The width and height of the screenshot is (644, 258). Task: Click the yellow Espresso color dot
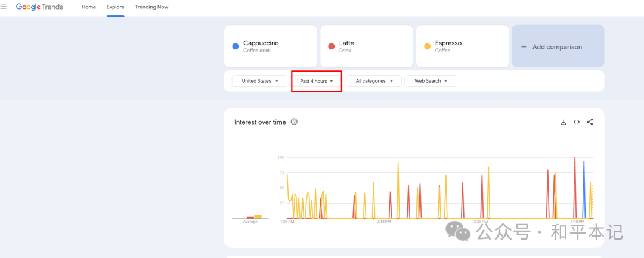click(x=428, y=46)
